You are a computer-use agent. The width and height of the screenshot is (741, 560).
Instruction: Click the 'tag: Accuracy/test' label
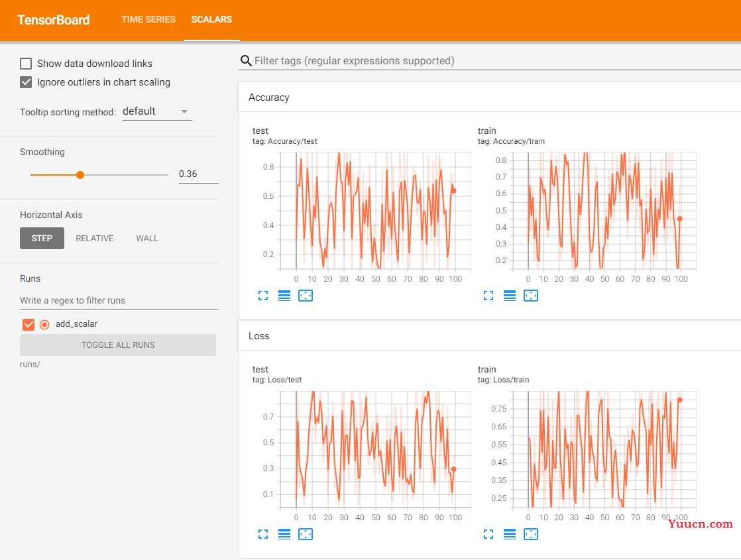284,141
